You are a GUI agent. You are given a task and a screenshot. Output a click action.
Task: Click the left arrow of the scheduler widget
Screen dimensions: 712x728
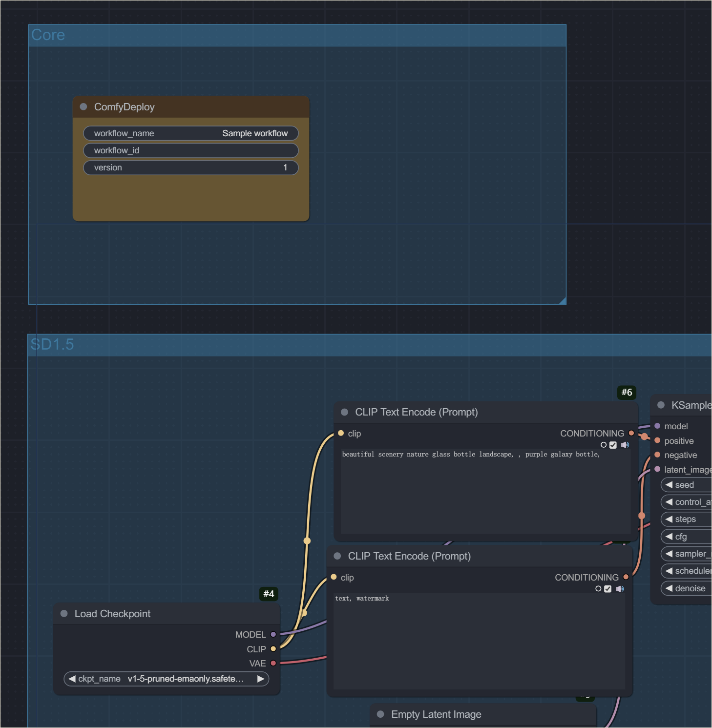coord(669,571)
